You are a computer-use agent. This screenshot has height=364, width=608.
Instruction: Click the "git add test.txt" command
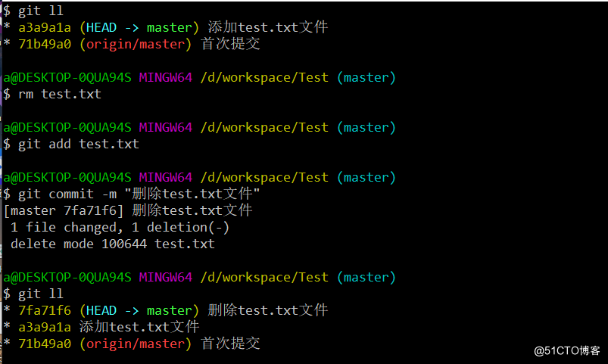pos(78,144)
